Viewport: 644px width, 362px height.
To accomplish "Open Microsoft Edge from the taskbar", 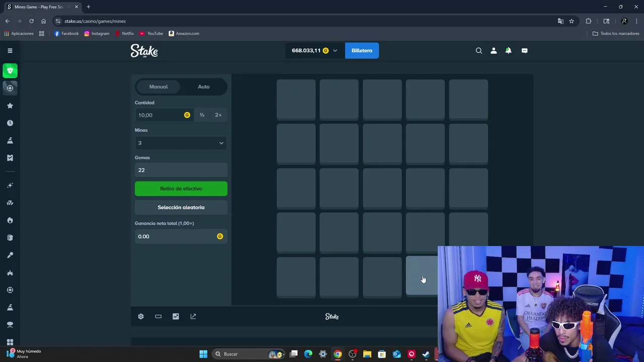I will click(308, 354).
